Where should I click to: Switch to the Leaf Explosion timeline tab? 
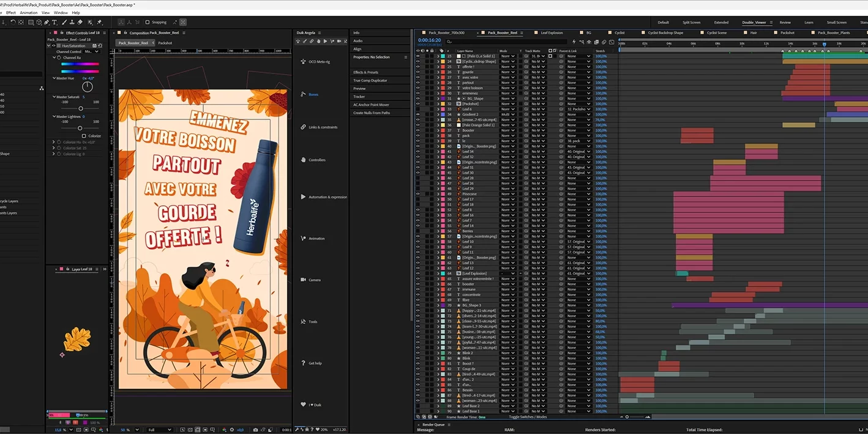552,32
